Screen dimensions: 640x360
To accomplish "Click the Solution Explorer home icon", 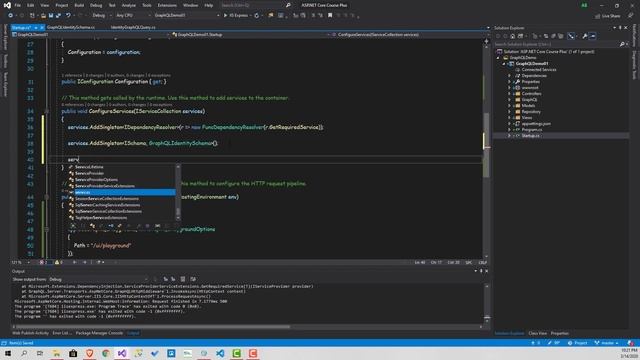I will tap(513, 36).
